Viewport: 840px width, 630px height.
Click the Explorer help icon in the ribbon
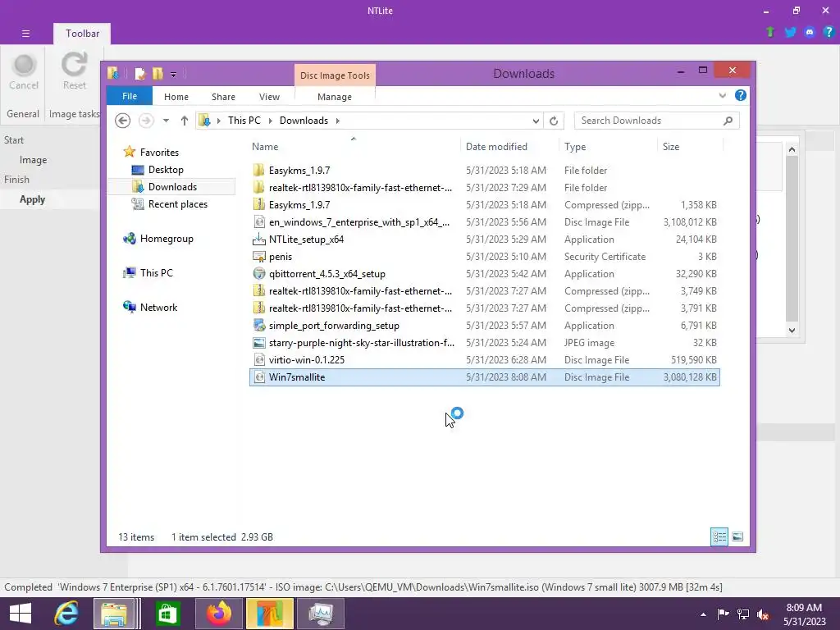(x=741, y=95)
